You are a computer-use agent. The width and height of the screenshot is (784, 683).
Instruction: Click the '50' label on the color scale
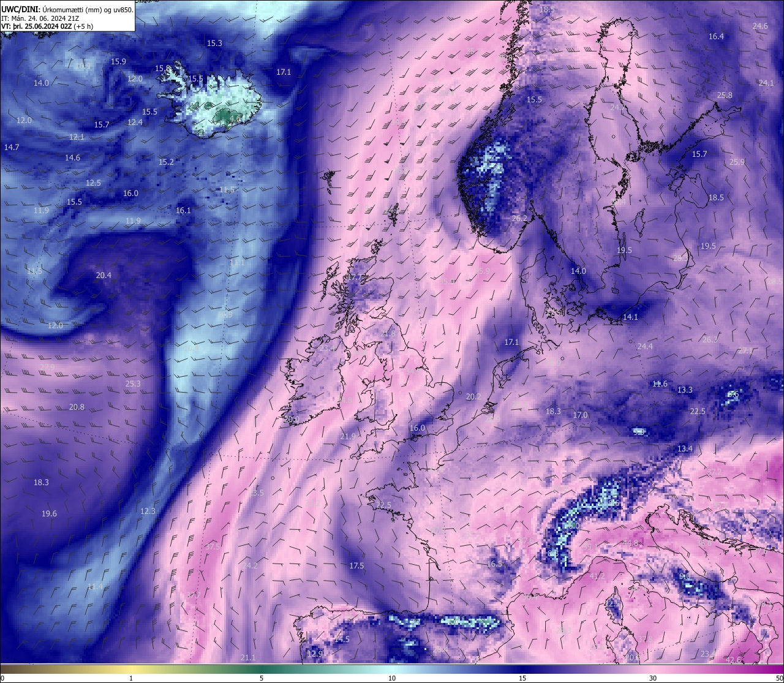point(779,678)
